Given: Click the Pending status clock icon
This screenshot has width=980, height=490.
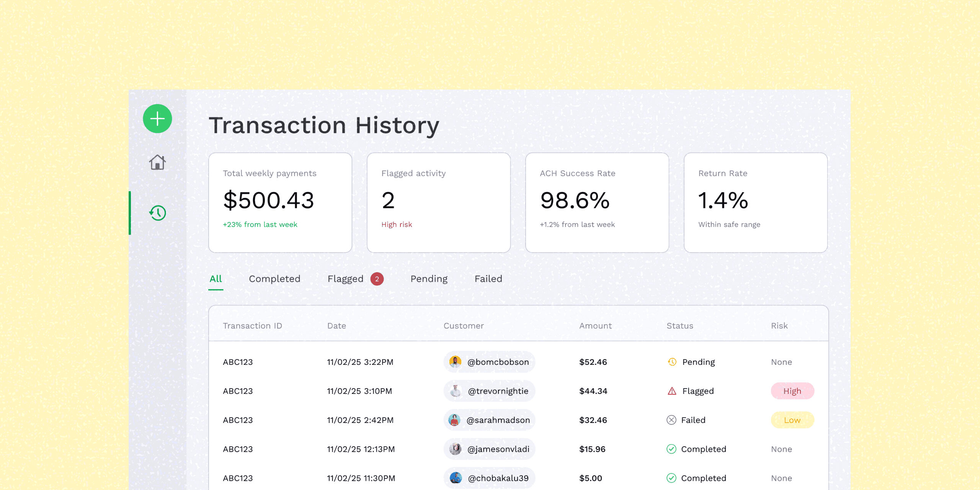Looking at the screenshot, I should (672, 362).
